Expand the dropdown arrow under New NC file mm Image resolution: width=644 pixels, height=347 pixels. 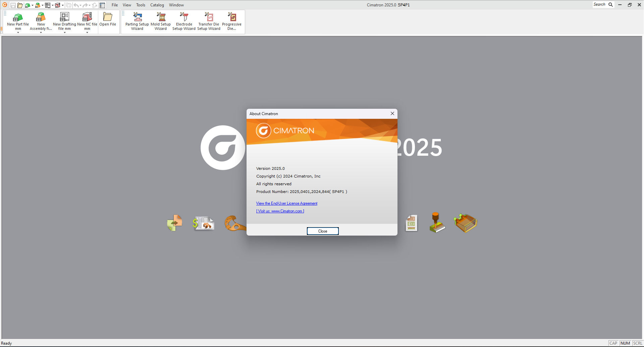point(87,33)
